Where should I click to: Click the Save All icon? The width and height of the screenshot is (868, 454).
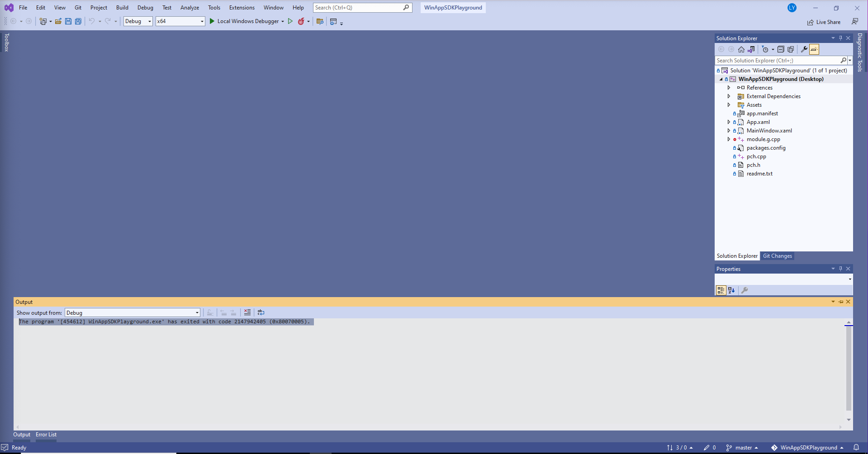pos(78,21)
